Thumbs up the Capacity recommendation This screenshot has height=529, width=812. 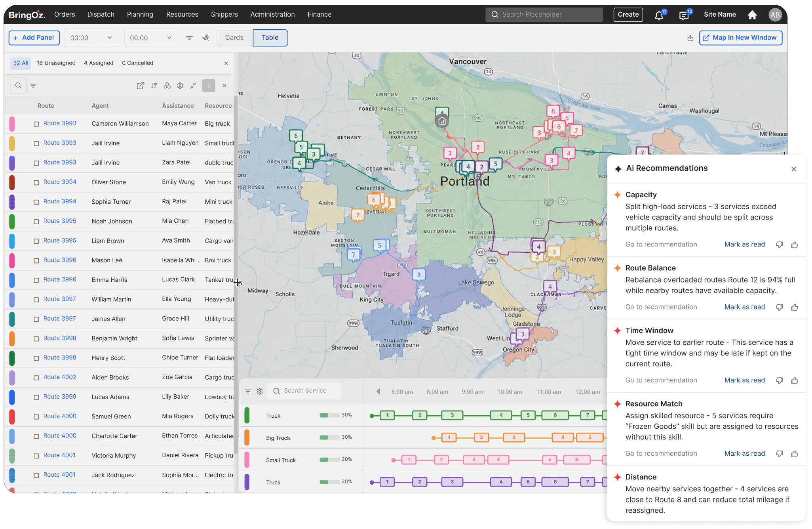click(x=795, y=245)
